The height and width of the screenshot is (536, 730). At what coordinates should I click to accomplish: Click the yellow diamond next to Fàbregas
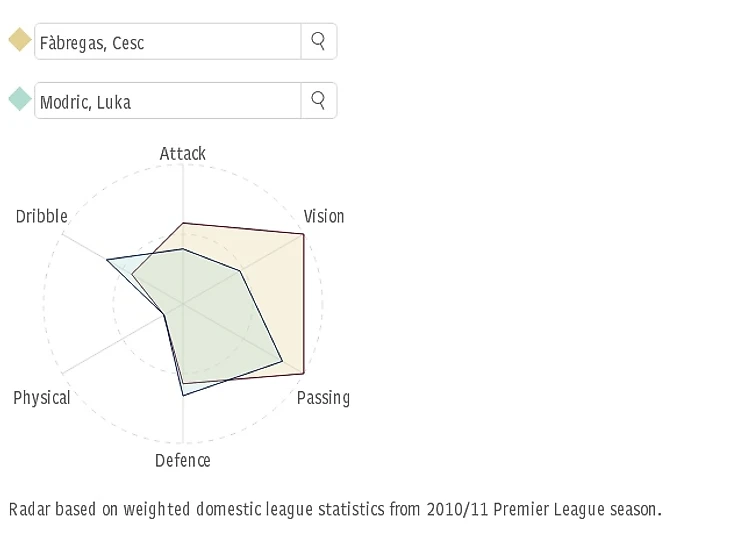[x=19, y=41]
